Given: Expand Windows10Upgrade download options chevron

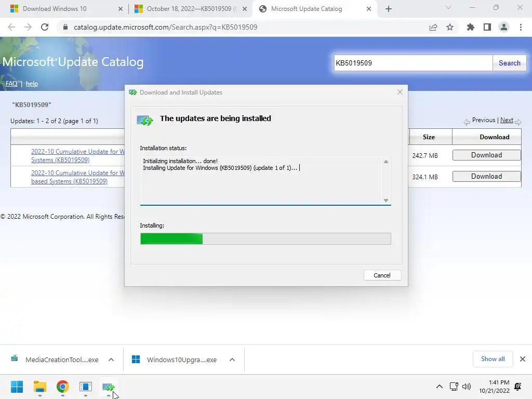Looking at the screenshot, I should point(232,360).
